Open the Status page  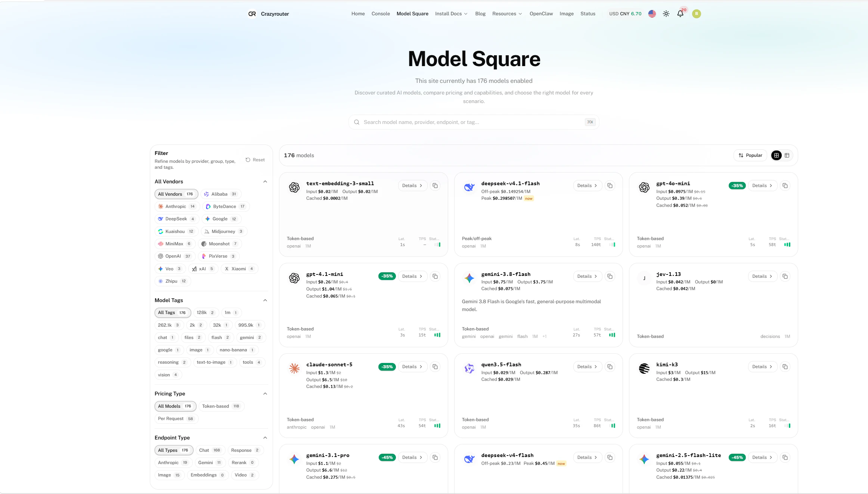588,14
